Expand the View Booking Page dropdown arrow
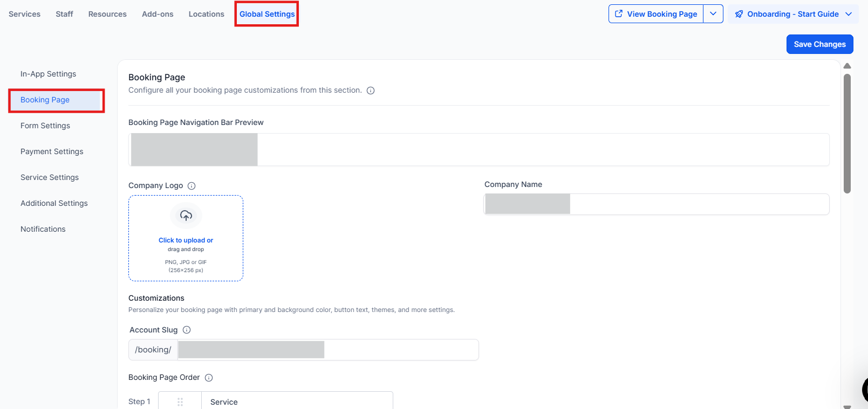 713,14
